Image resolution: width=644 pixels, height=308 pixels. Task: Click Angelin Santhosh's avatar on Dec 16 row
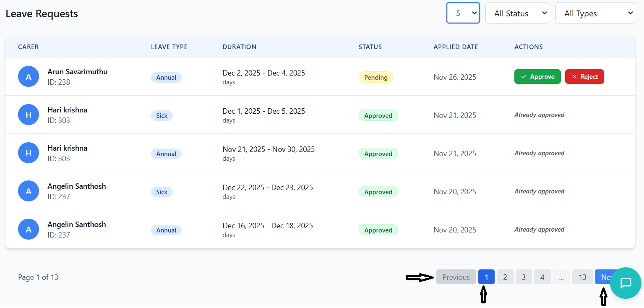[x=29, y=230]
